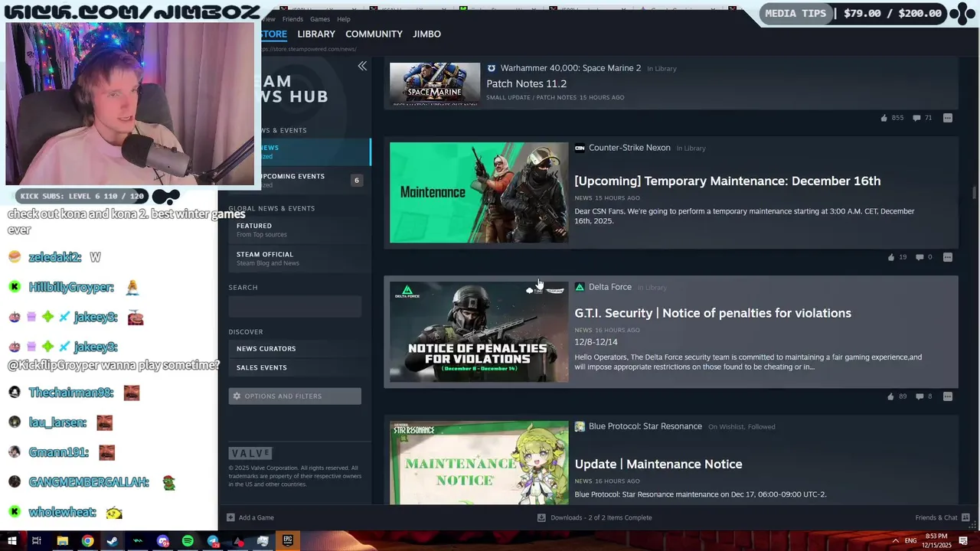Click the Upcoming Events count badge 6

pos(356,181)
